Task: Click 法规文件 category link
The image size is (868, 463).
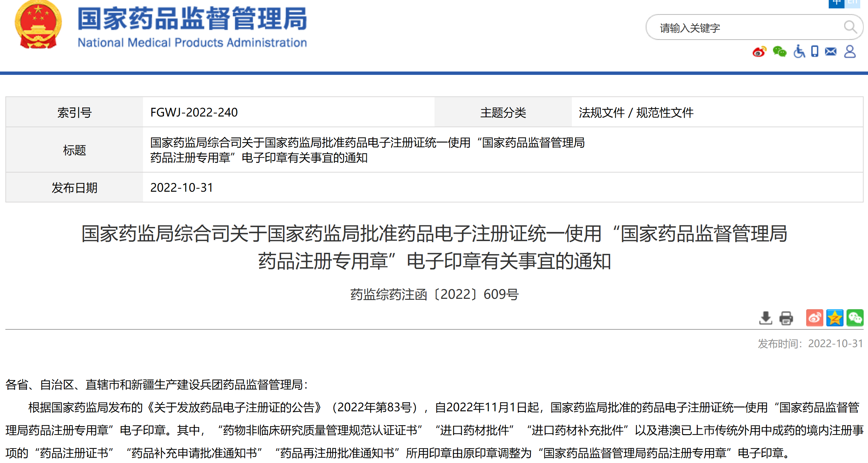Action: [x=601, y=112]
